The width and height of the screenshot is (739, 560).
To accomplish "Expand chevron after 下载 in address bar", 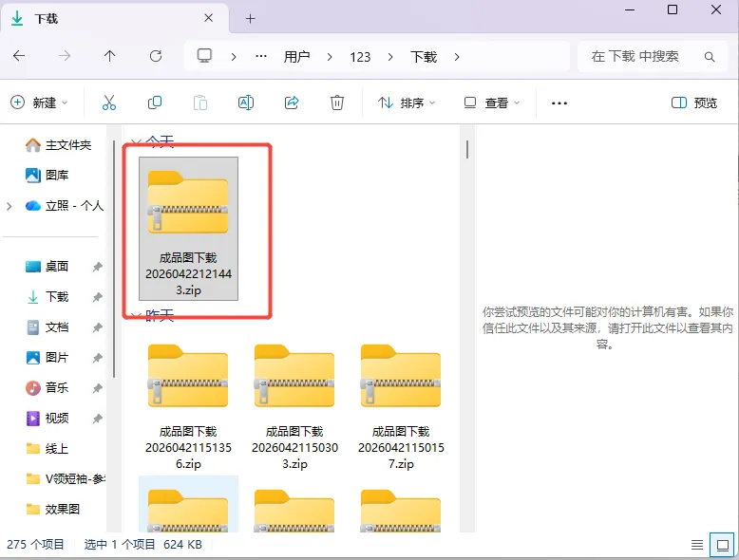I will pos(456,57).
